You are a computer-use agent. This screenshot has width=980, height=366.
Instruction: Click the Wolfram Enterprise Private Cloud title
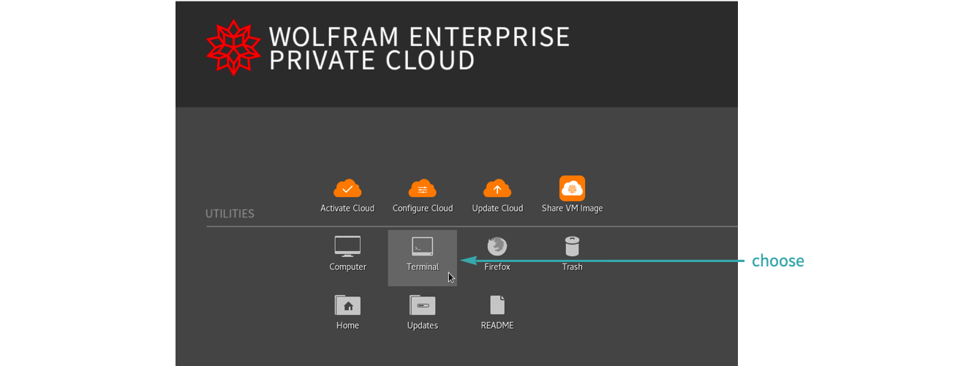(x=418, y=48)
